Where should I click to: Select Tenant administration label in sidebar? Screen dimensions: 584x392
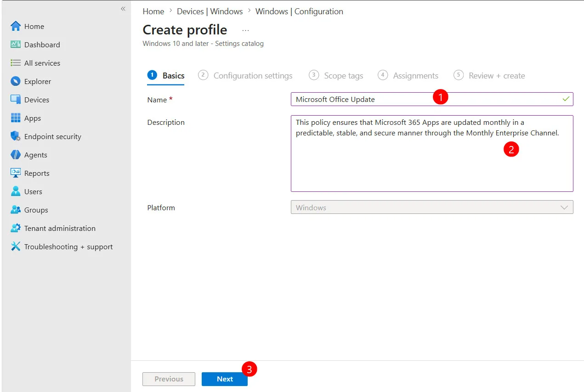pyautogui.click(x=60, y=228)
